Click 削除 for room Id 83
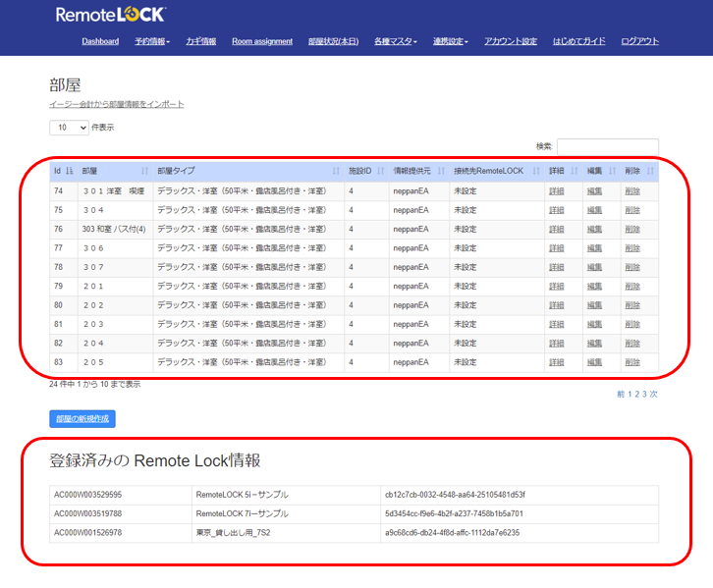713x588 pixels. click(x=632, y=362)
